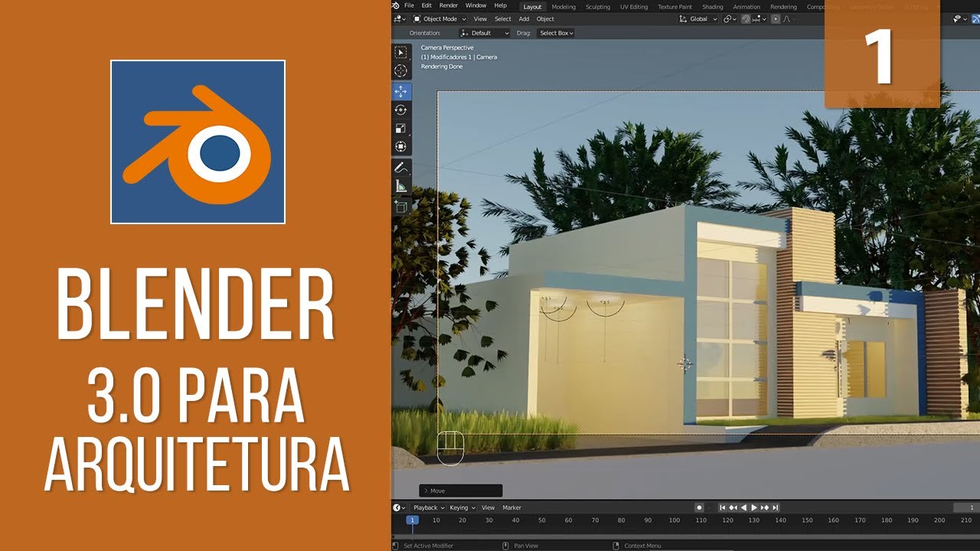The image size is (980, 551).
Task: Select the Select Box tool
Action: [401, 53]
